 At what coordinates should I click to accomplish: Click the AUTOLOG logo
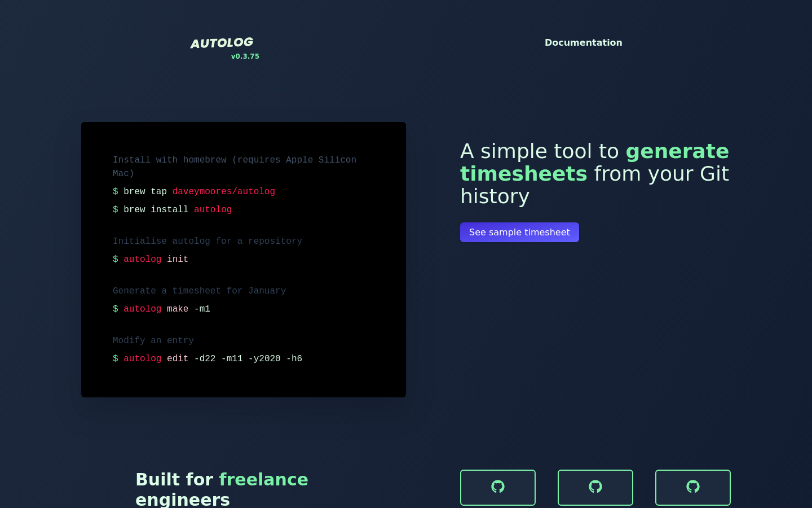coord(222,43)
